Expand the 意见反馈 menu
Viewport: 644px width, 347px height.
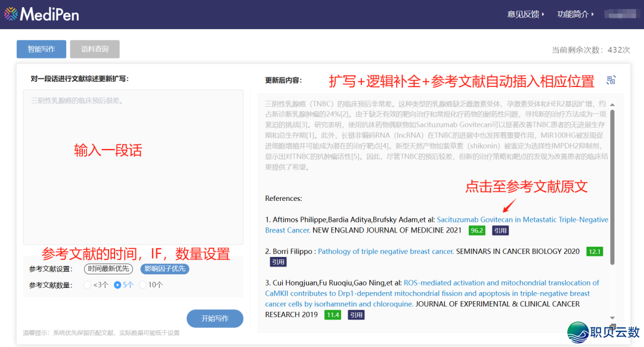(x=526, y=14)
